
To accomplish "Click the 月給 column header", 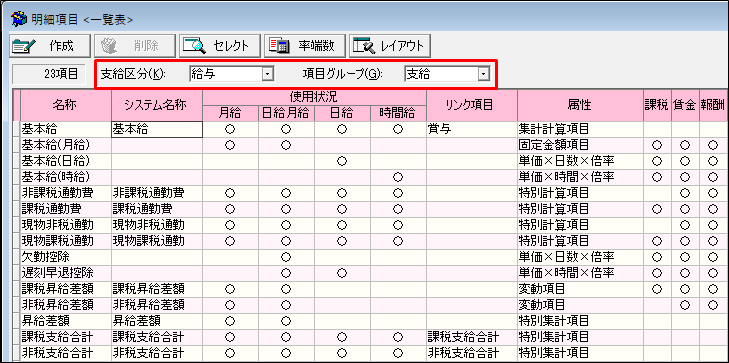I will click(x=230, y=113).
